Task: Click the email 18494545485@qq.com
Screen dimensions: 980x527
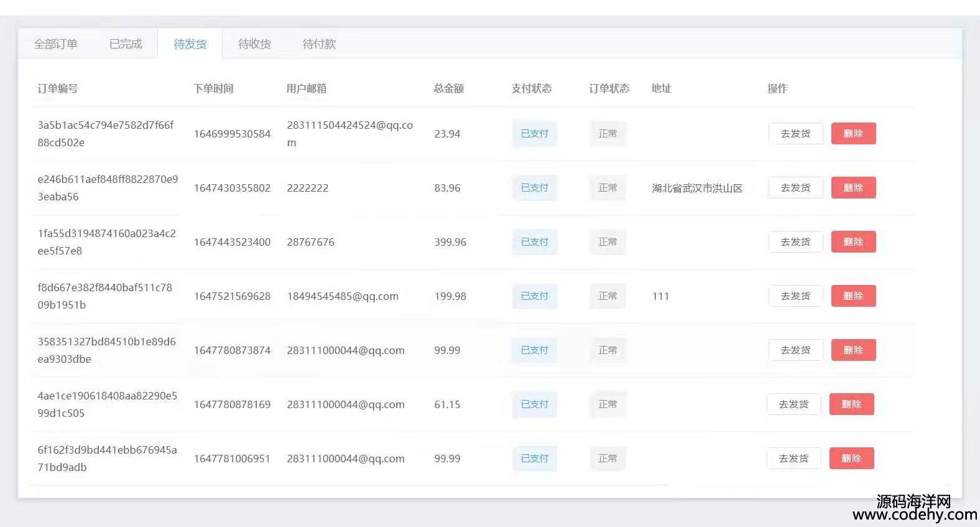Action: point(343,296)
